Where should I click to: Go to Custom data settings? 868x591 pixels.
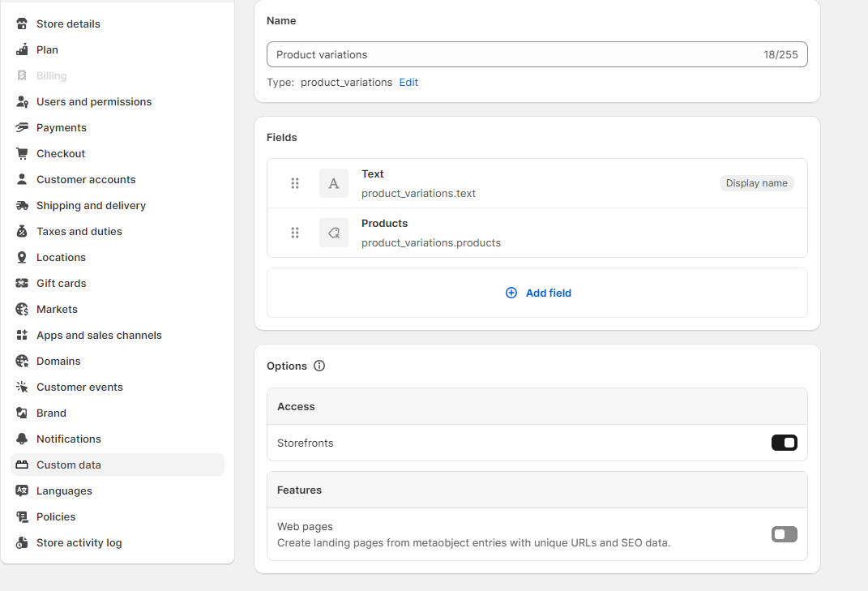click(x=69, y=465)
